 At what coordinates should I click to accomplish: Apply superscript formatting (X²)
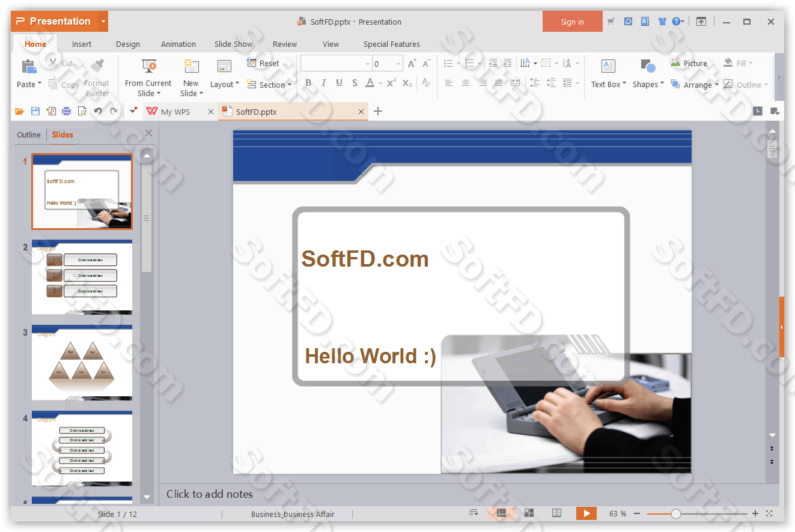391,83
